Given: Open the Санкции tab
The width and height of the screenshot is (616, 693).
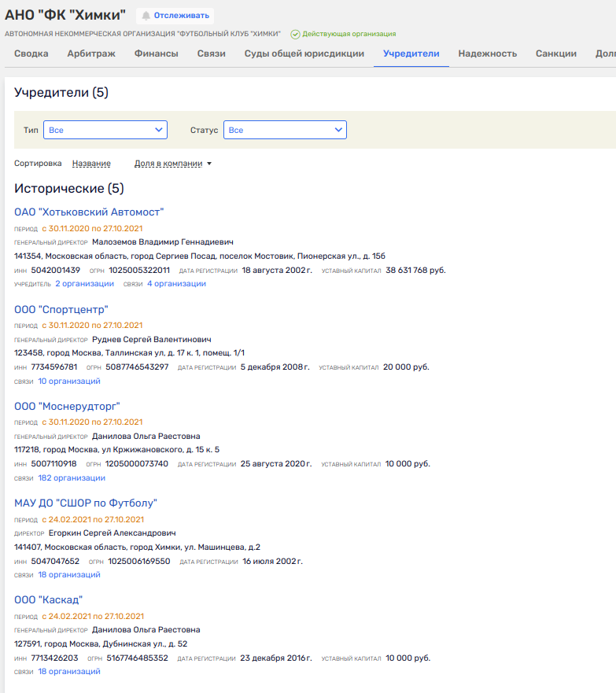Looking at the screenshot, I should click(x=556, y=53).
